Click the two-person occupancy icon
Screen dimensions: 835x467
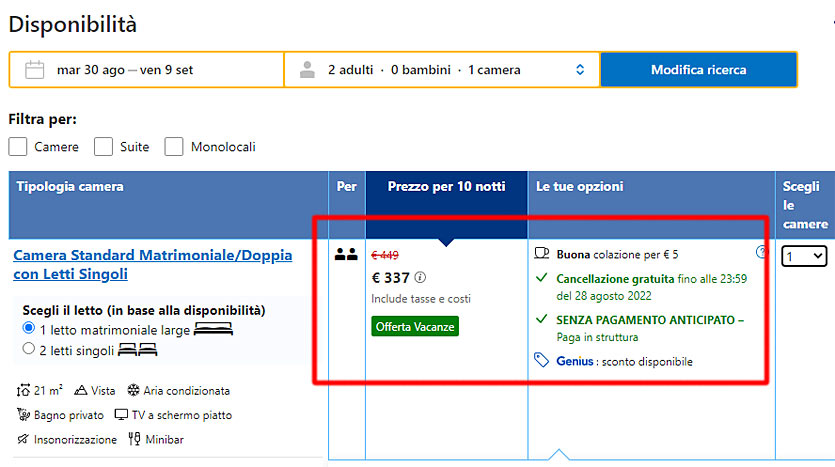click(x=346, y=254)
